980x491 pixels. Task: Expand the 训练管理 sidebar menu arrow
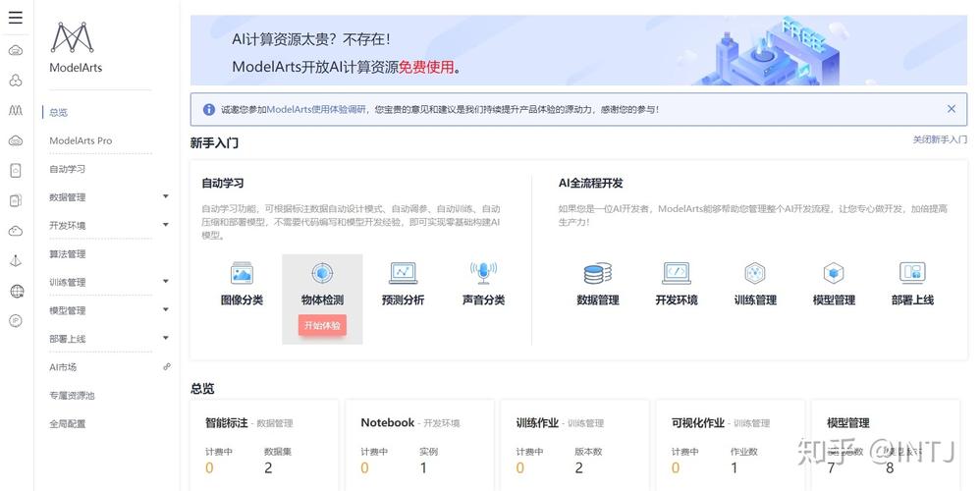(166, 281)
